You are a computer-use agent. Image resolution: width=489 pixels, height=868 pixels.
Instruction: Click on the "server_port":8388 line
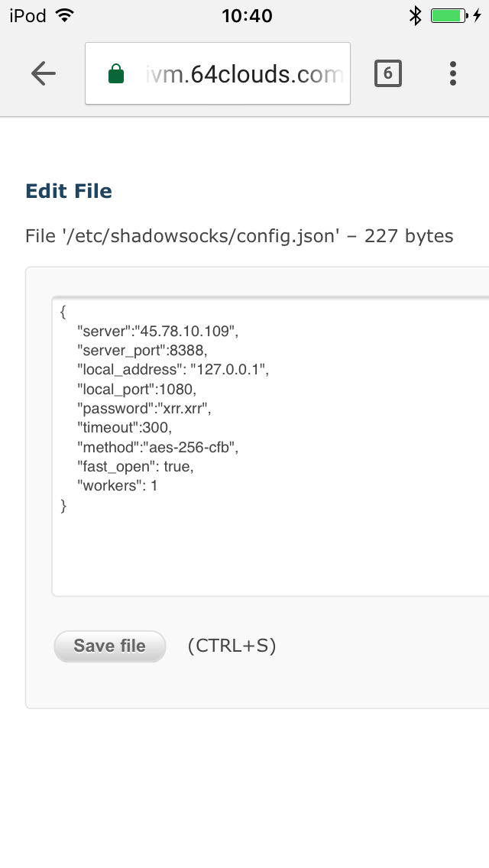pyautogui.click(x=142, y=351)
